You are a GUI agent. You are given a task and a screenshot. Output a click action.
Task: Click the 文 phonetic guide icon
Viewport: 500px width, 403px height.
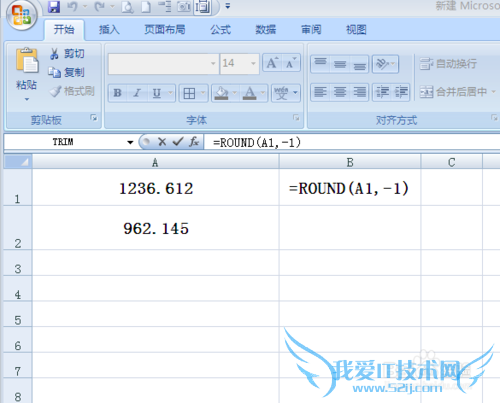tap(282, 93)
